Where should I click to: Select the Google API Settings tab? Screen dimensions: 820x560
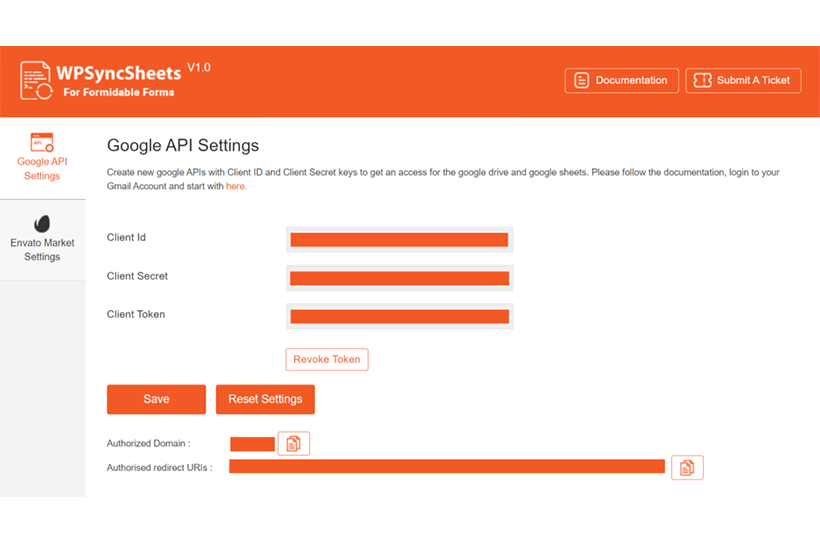[42, 158]
